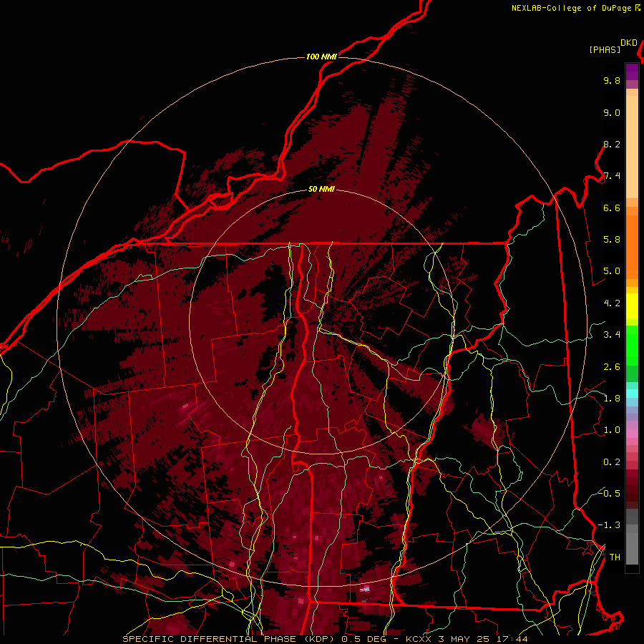Click the NEXLAB-College of DuPage credit text
The image size is (644, 644).
[571, 8]
